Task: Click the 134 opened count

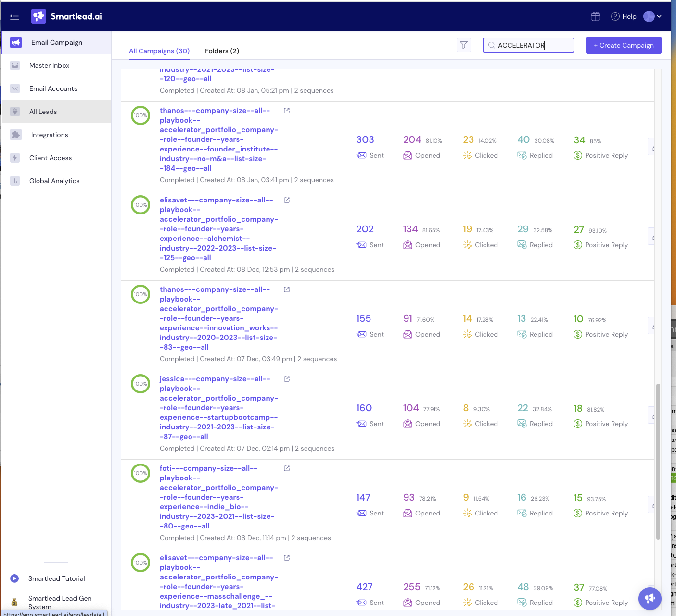Action: point(410,229)
